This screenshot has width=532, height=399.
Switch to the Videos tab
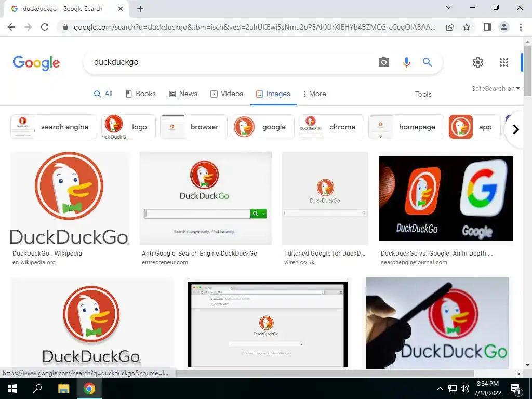(x=227, y=94)
